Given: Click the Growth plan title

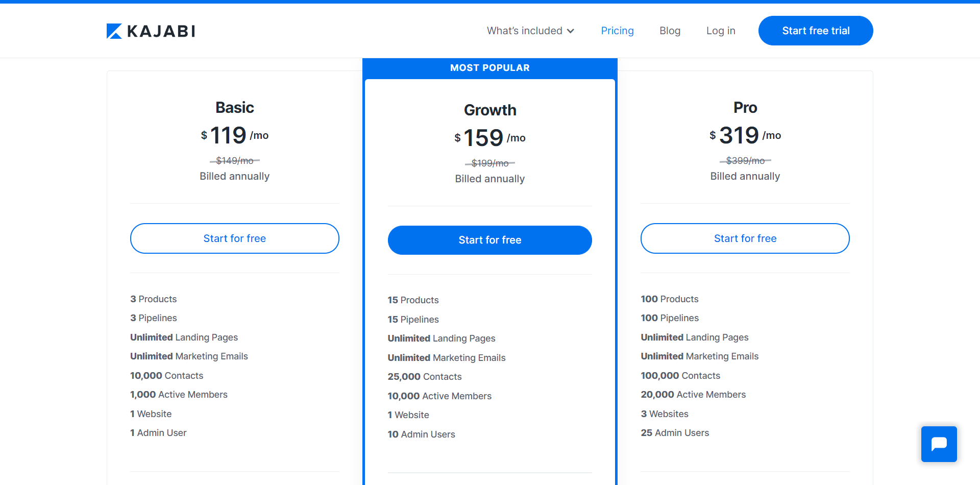Looking at the screenshot, I should pyautogui.click(x=490, y=110).
